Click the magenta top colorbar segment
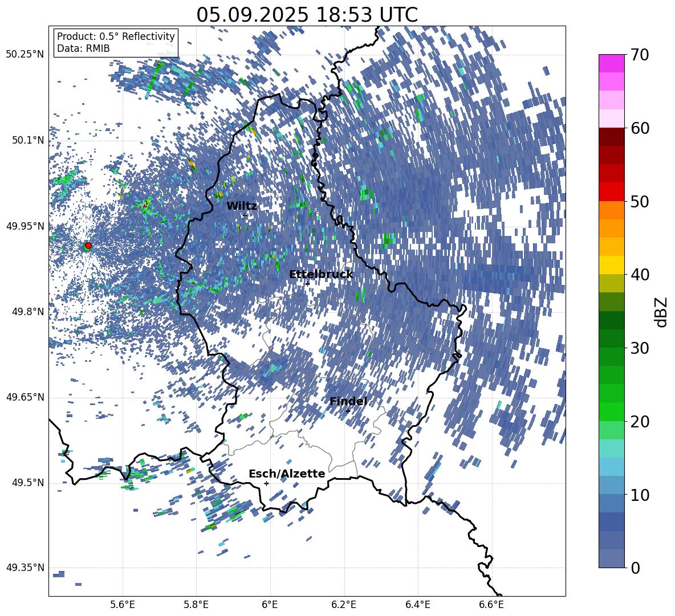 (x=611, y=64)
